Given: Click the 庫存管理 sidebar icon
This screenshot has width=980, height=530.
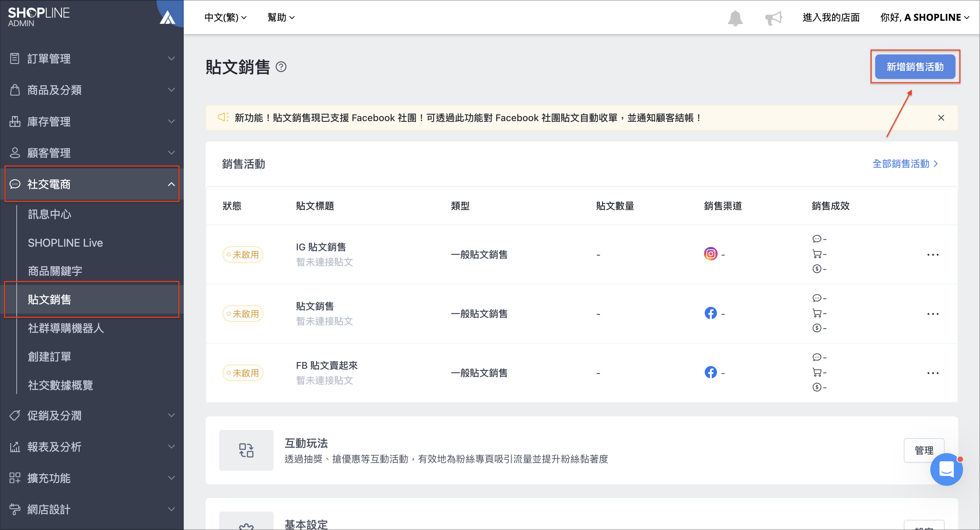Looking at the screenshot, I should tap(14, 121).
